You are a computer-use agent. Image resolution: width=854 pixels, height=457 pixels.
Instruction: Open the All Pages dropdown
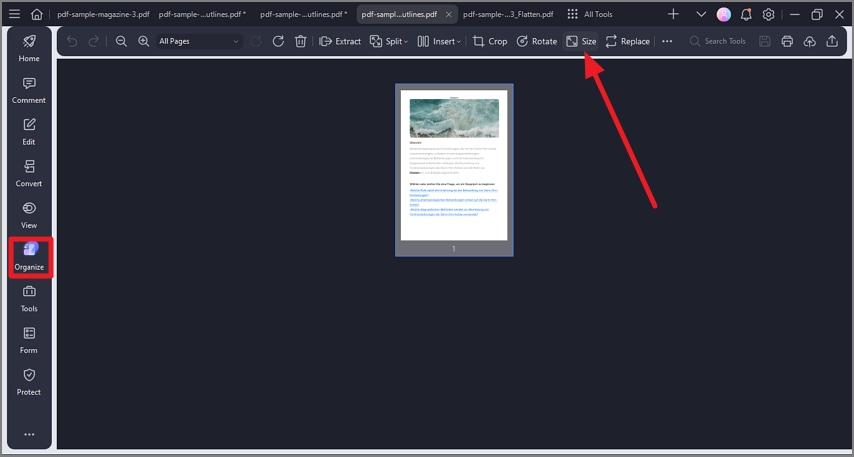coord(199,41)
